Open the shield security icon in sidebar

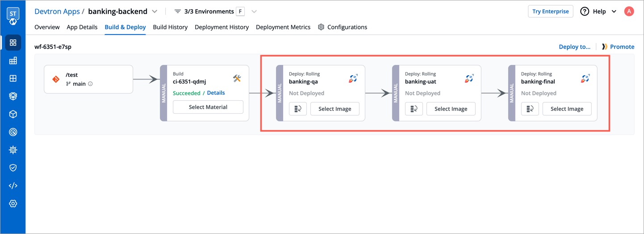click(13, 168)
